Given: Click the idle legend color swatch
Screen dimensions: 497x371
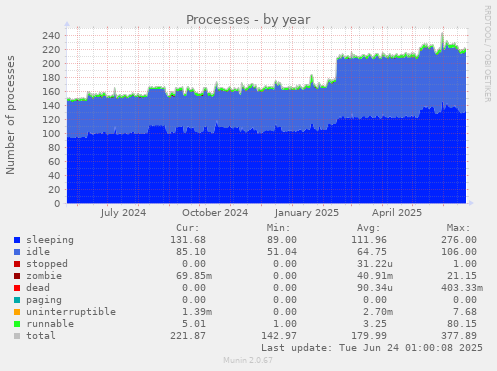Looking at the screenshot, I should point(17,252).
